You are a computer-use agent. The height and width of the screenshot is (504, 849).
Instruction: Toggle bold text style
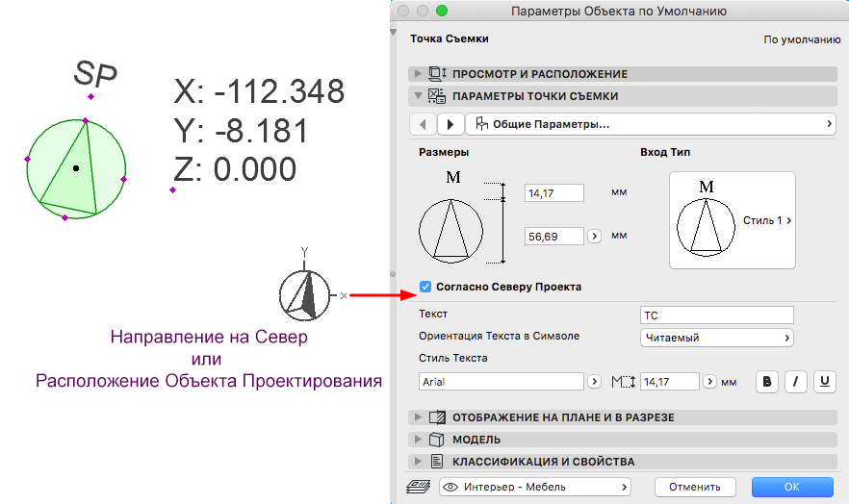click(767, 382)
